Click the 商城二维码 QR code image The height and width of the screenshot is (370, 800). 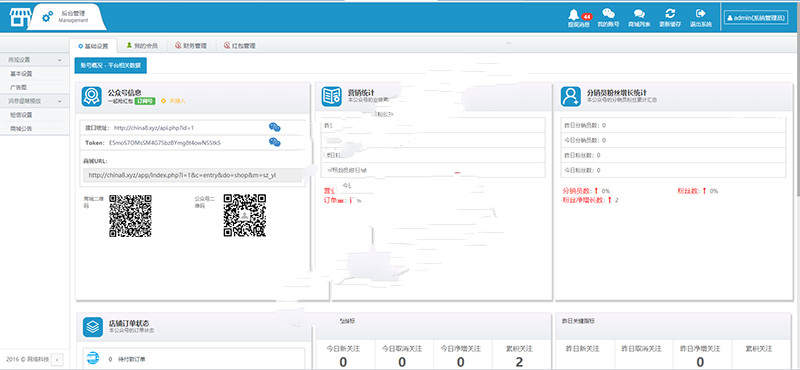(130, 215)
